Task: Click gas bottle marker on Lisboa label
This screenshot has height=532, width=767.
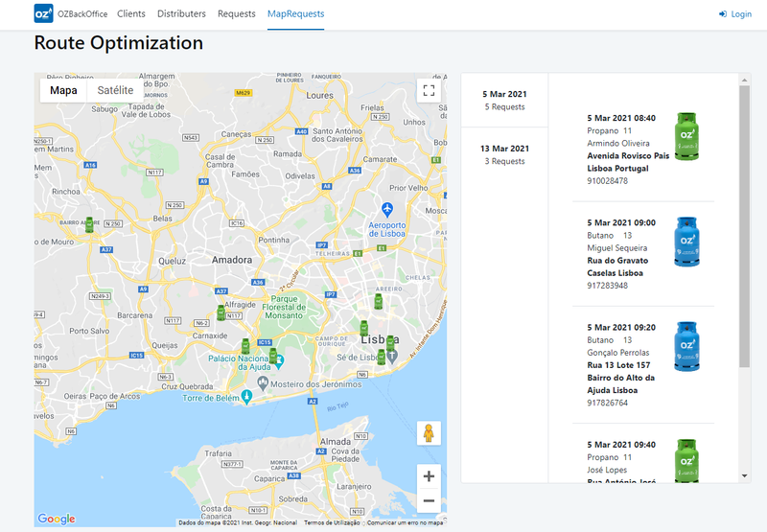Action: pyautogui.click(x=390, y=343)
